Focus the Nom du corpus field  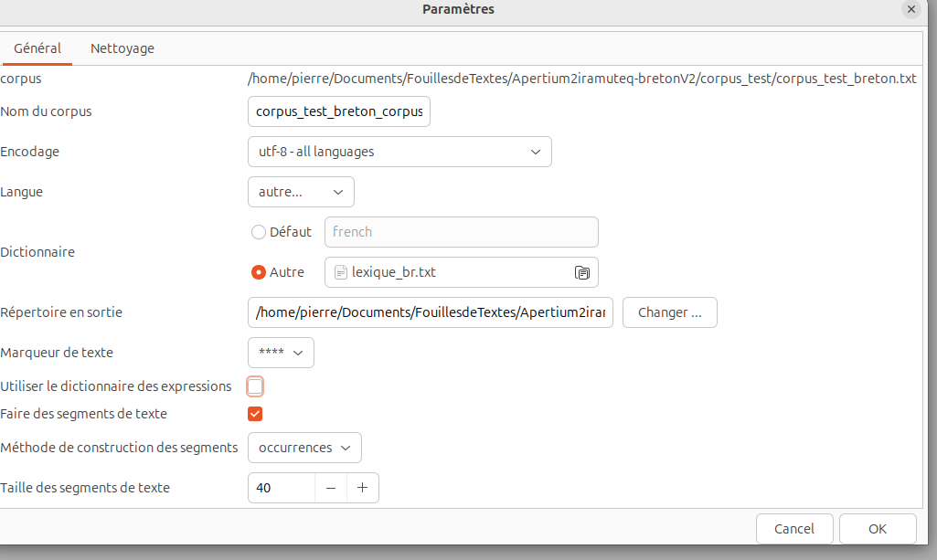pos(339,111)
